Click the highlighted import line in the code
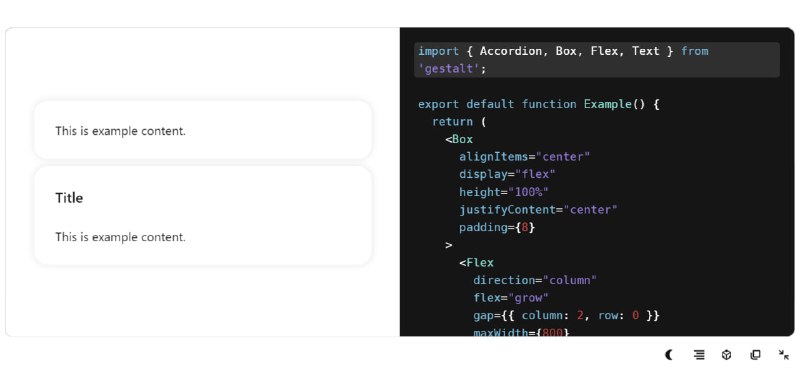The image size is (800, 392). pyautogui.click(x=596, y=60)
